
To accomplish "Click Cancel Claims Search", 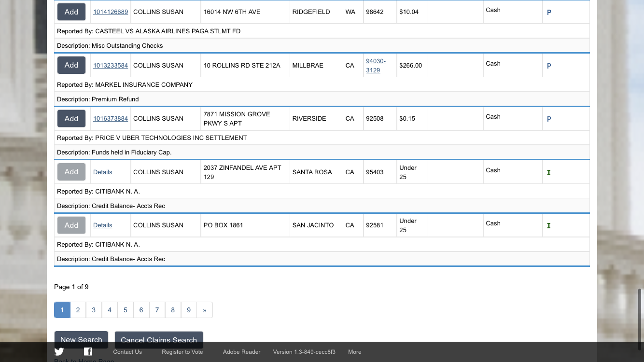I will tap(159, 340).
